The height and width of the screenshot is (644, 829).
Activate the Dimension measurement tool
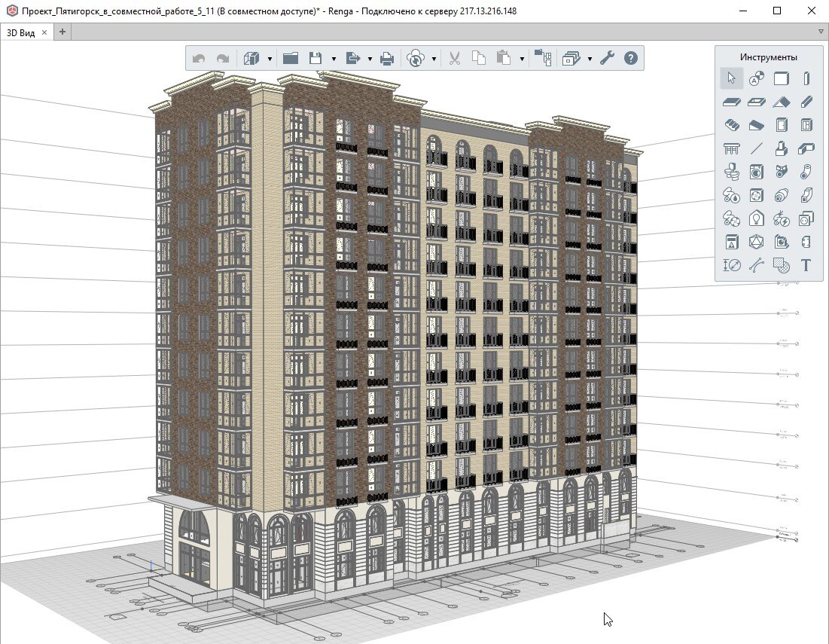[x=731, y=264]
